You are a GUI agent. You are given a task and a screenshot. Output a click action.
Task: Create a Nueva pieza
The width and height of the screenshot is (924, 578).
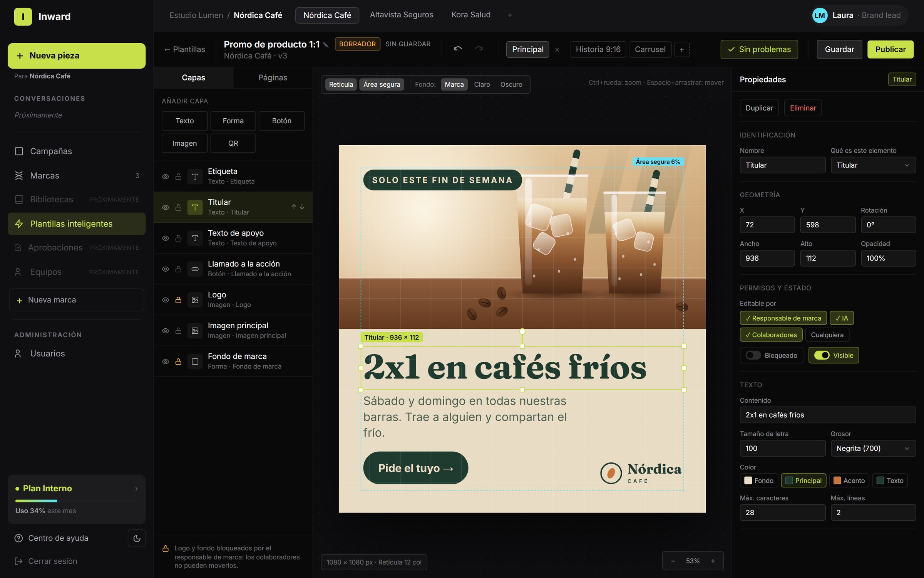(77, 55)
